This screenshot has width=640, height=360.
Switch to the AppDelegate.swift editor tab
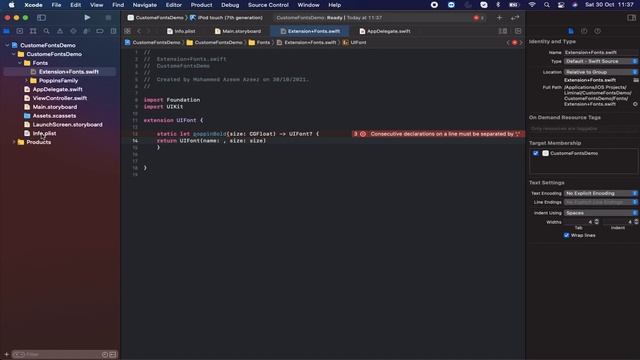click(x=385, y=31)
